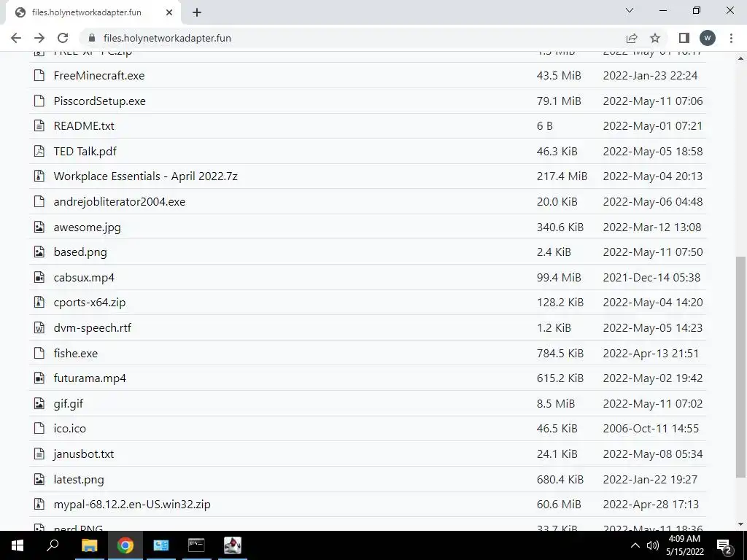Open awesome.jpg
The image size is (747, 560).
pos(88,227)
